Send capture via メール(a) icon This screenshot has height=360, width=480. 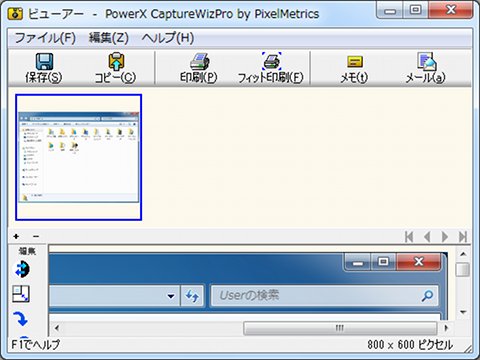(x=426, y=62)
